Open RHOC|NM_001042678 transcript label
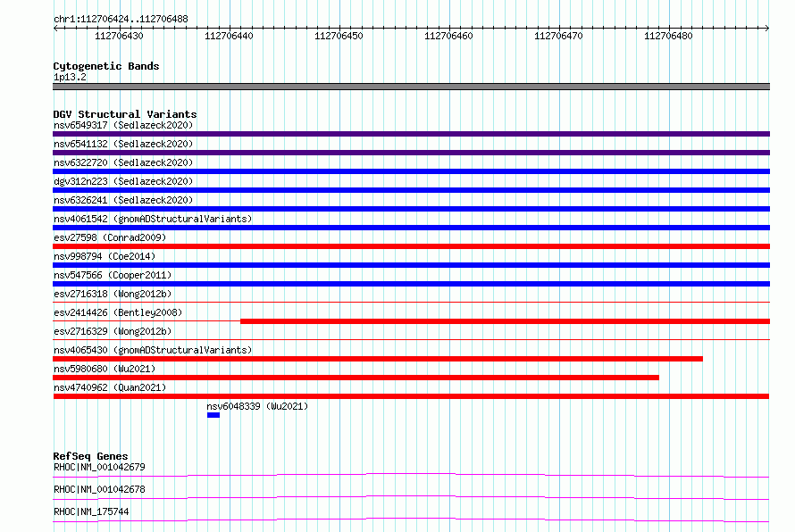 (x=99, y=489)
